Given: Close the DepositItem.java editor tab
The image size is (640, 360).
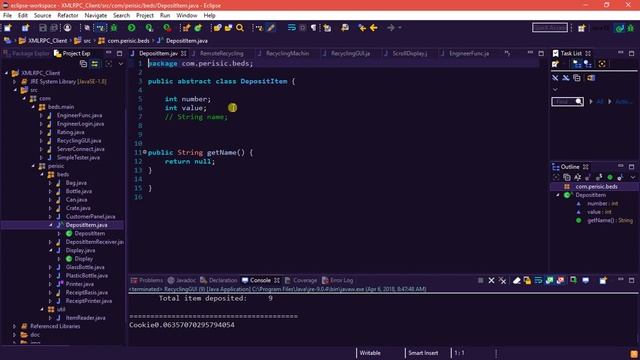Looking at the screenshot, I should [x=184, y=53].
